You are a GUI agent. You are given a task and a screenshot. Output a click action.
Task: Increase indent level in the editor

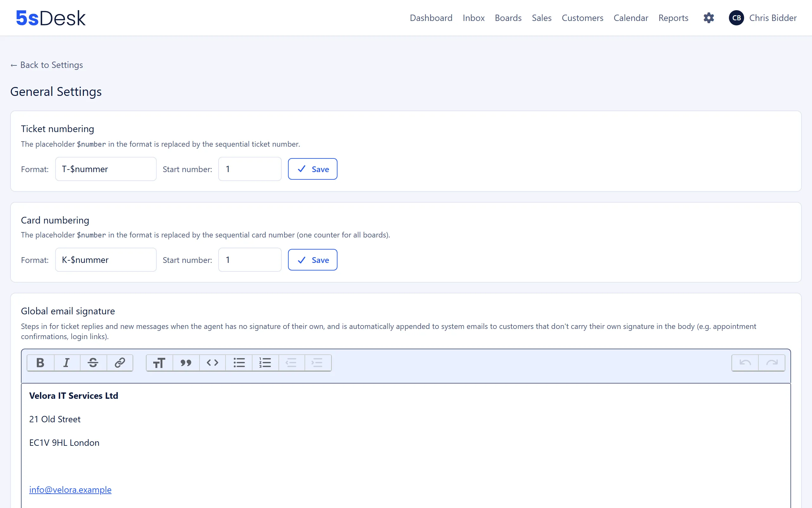[x=318, y=363]
